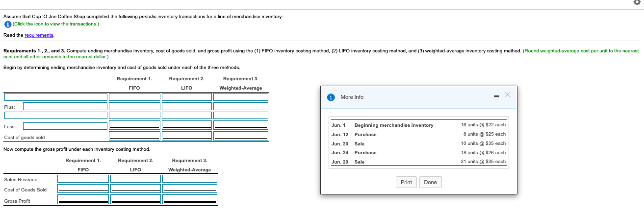
Task: Select the LIFO Gross Profit field
Action: (135, 199)
